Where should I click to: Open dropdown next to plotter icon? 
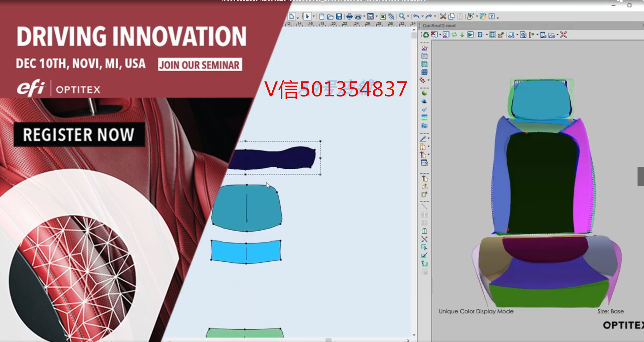coord(364,17)
